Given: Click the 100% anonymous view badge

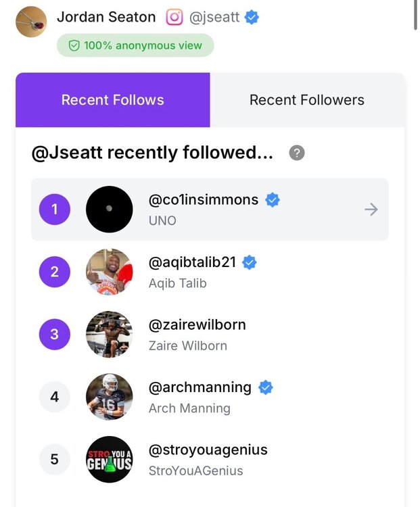Looking at the screenshot, I should [135, 45].
